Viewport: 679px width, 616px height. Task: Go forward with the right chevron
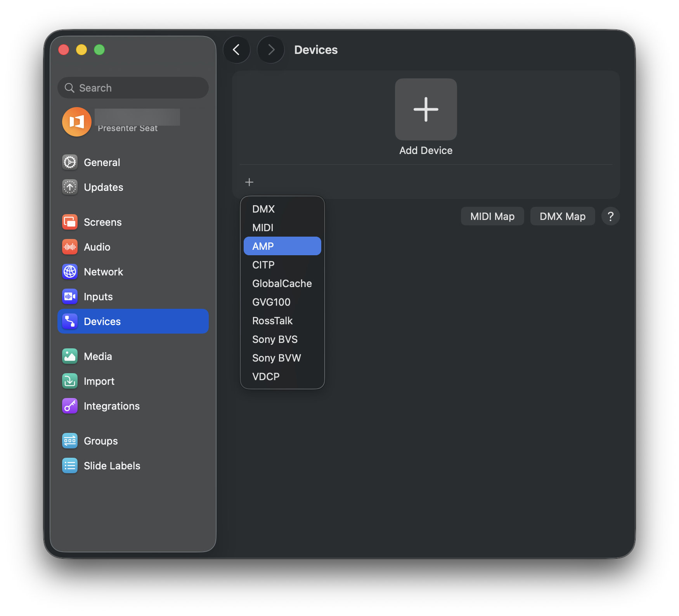point(271,50)
